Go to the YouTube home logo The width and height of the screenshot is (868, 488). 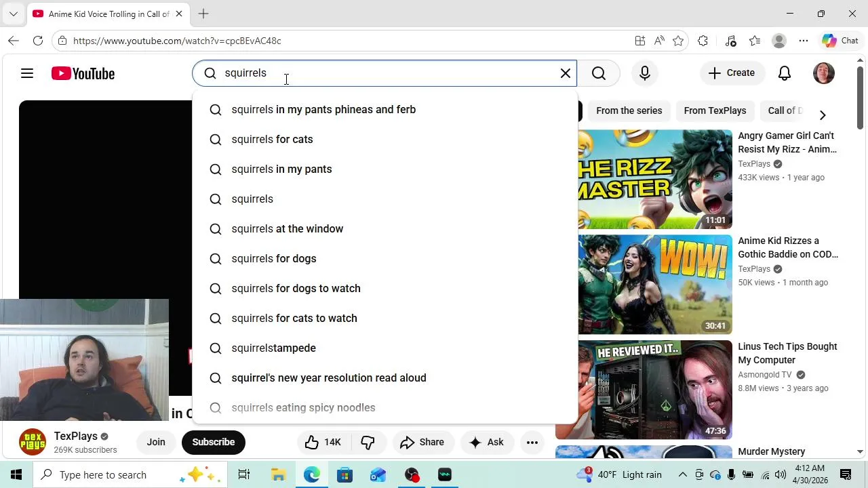tap(83, 73)
